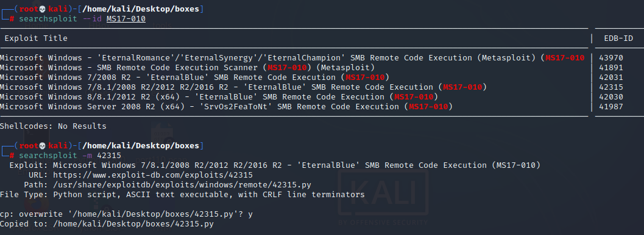Click the 'File Type: Python script' line
The height and width of the screenshot is (235, 644).
[182, 195]
